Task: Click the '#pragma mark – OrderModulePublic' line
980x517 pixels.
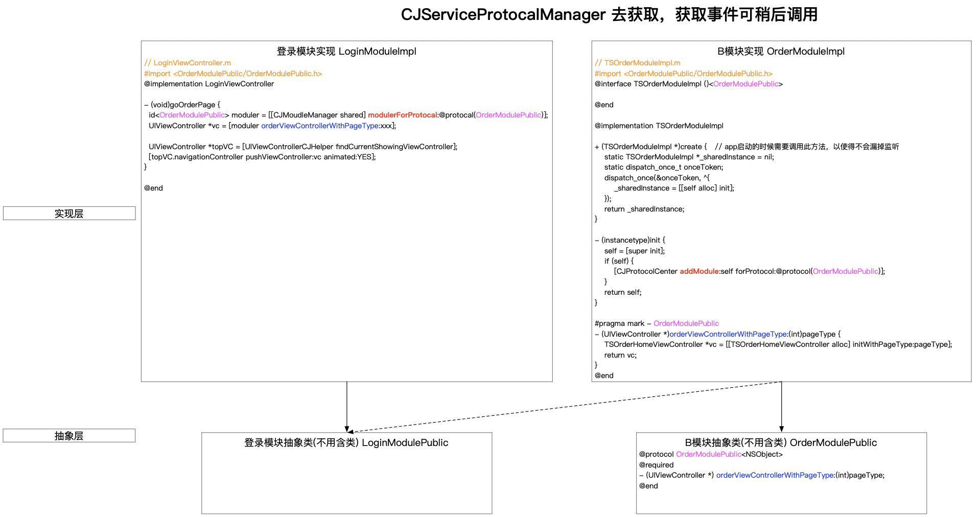Action: click(x=657, y=323)
